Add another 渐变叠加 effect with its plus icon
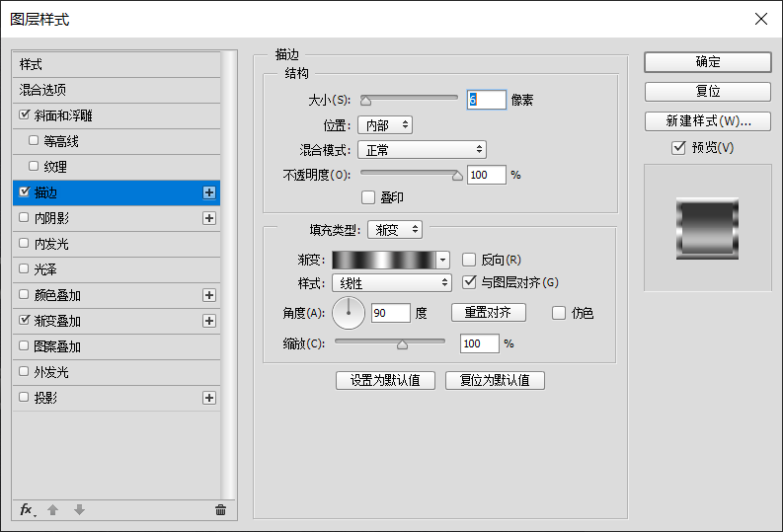This screenshot has width=783, height=532. click(x=209, y=321)
